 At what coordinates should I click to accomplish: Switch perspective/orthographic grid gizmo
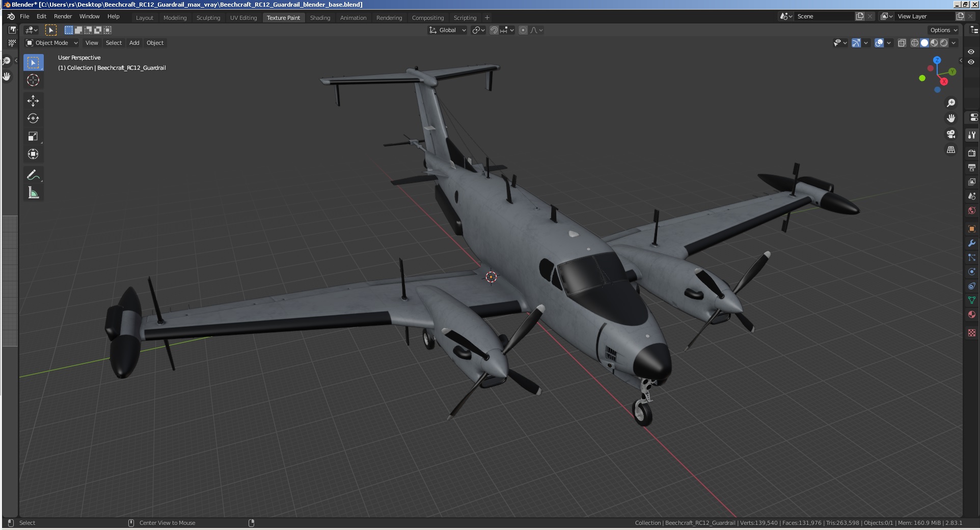[x=951, y=150]
